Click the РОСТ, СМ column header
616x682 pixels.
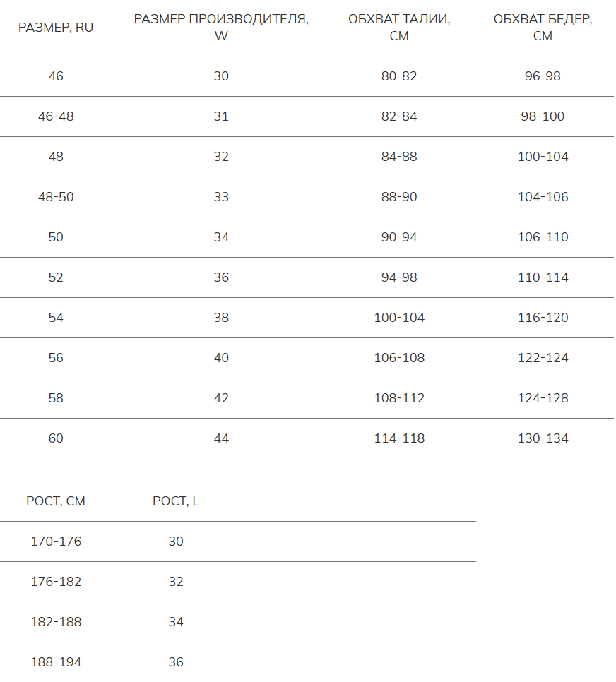[56, 501]
